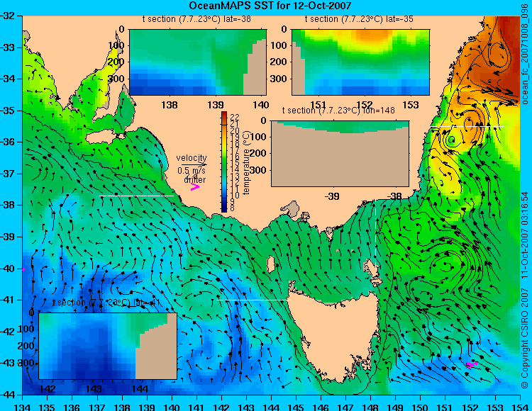
Task: Click the vertical white dashed line at longitude 148
Action: [375, 233]
